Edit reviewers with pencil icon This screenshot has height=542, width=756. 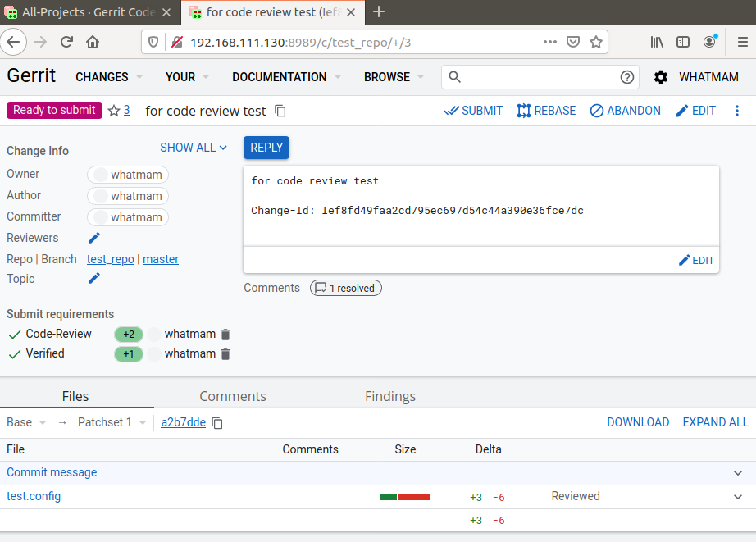94,238
